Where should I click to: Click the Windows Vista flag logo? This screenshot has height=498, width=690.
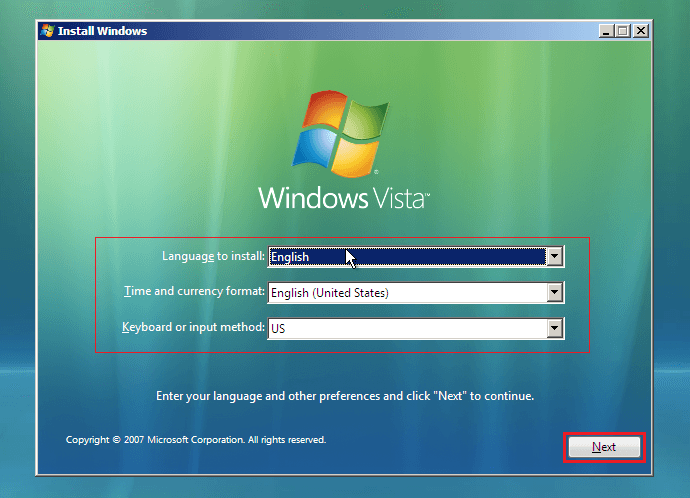point(340,133)
